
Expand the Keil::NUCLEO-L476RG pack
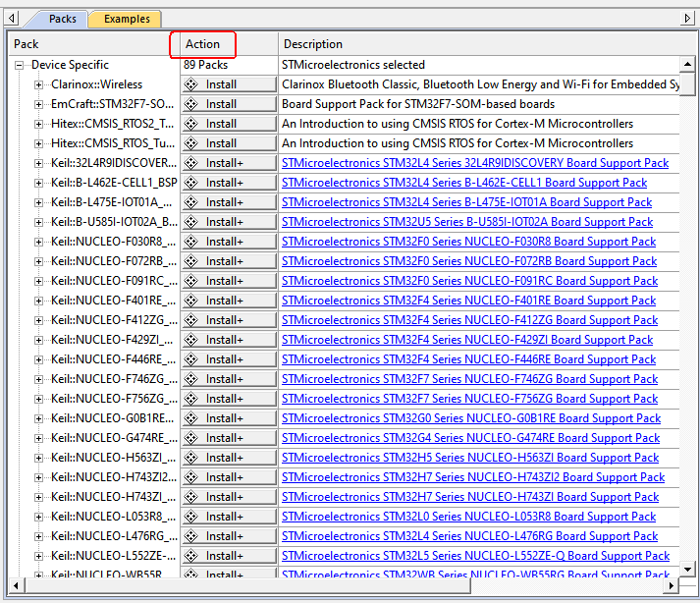[39, 537]
